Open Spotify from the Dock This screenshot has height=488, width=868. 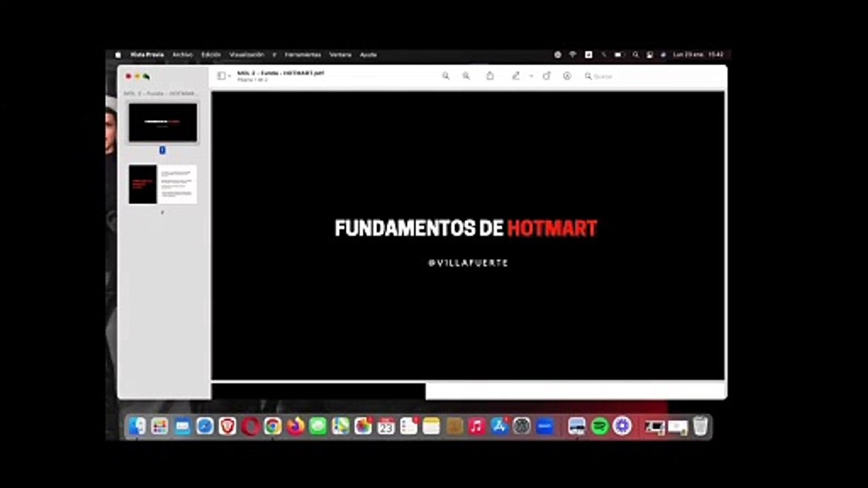point(599,426)
